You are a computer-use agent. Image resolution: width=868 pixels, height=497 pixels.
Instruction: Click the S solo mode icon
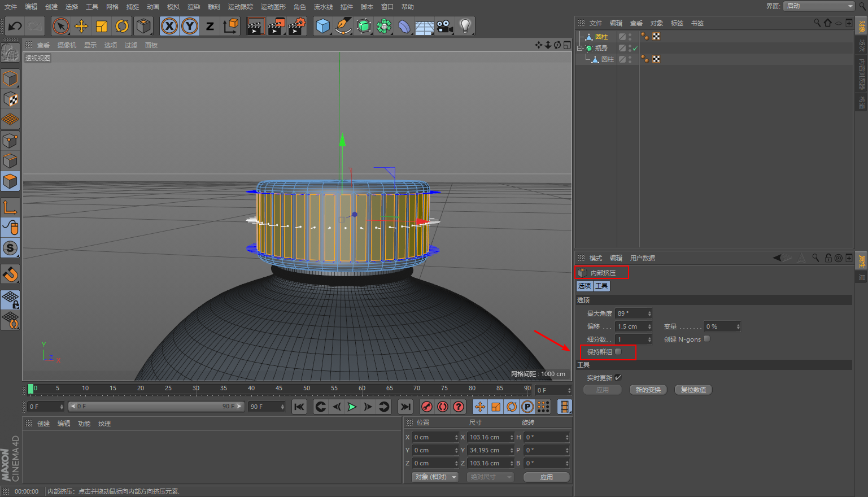10,248
